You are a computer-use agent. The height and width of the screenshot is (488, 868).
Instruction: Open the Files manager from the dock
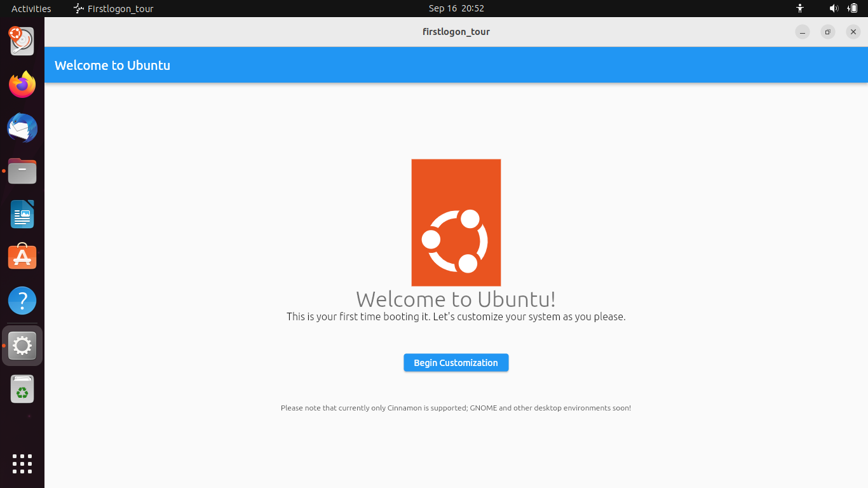(x=22, y=171)
